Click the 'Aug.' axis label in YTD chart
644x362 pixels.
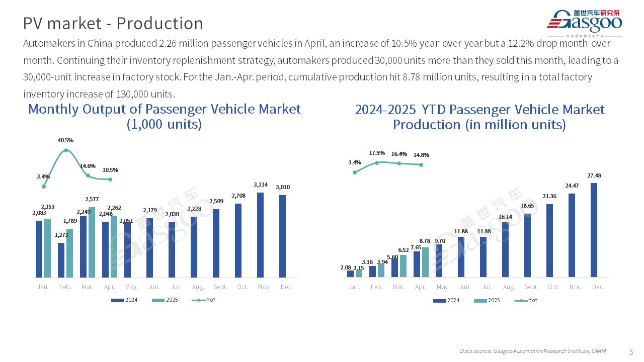tap(509, 287)
